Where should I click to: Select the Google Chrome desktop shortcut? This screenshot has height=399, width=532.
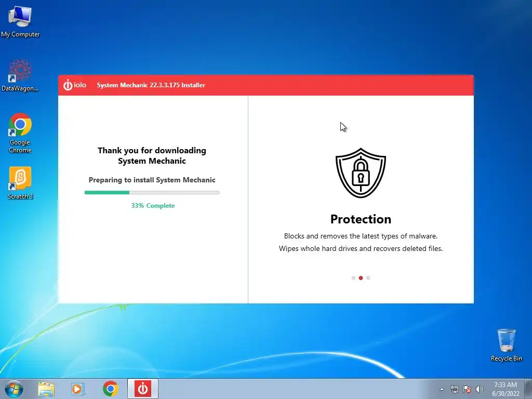click(20, 133)
